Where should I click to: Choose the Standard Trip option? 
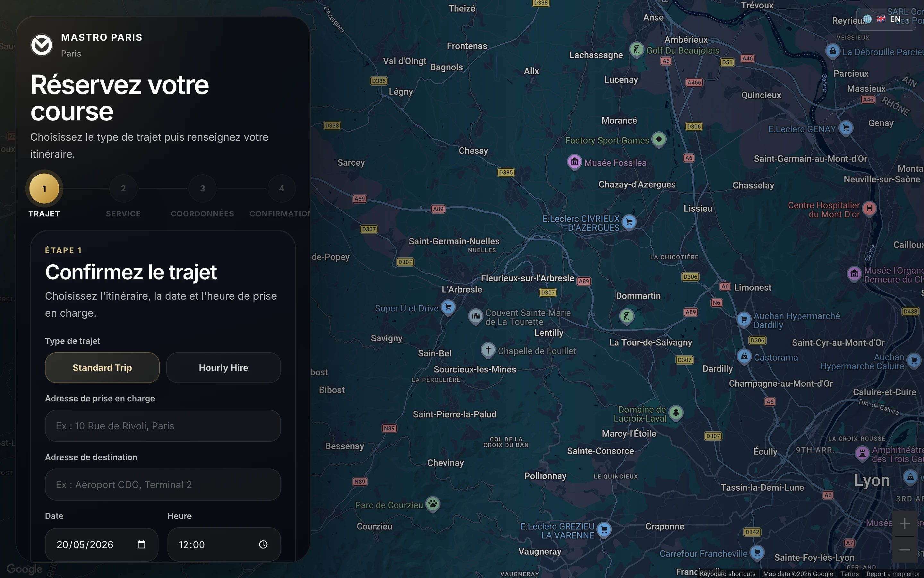[102, 368]
